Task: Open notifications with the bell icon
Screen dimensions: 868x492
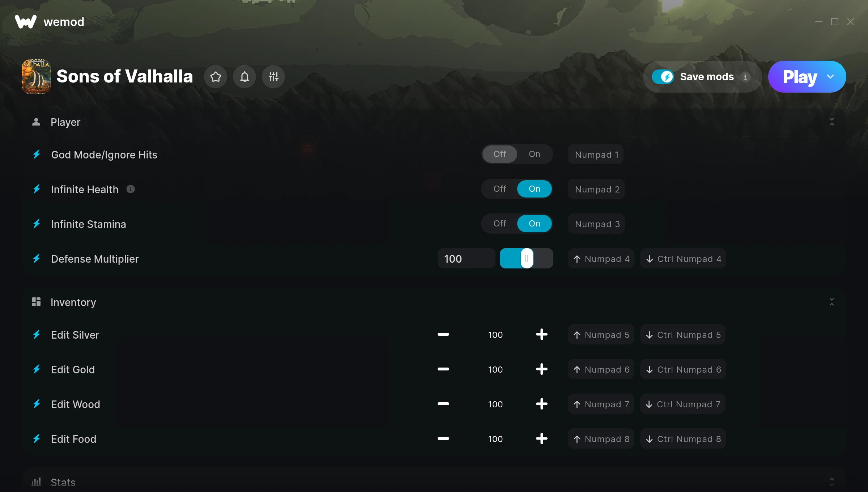Action: pos(244,77)
